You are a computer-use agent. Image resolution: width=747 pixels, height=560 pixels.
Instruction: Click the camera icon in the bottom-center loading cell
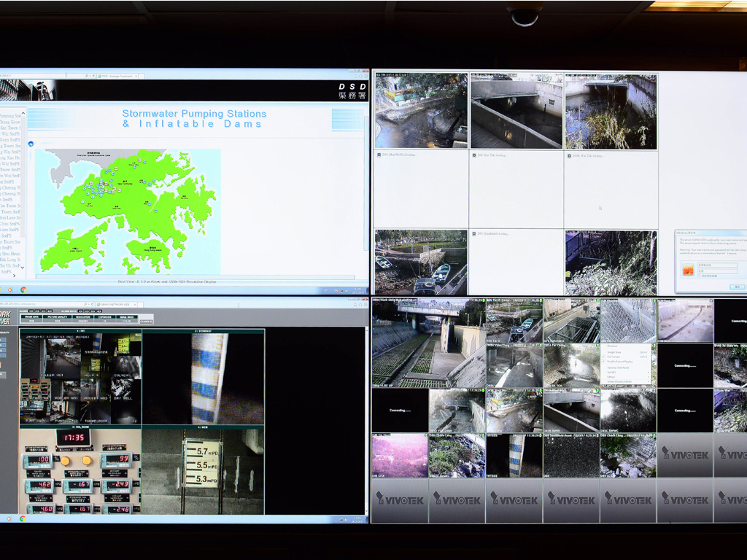[474, 234]
